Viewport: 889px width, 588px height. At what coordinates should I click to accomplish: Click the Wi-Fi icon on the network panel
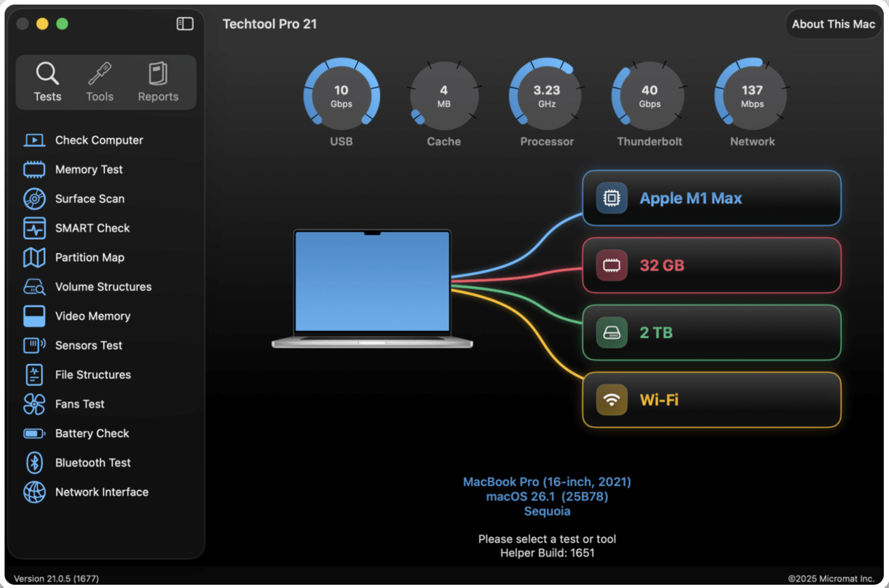point(611,399)
